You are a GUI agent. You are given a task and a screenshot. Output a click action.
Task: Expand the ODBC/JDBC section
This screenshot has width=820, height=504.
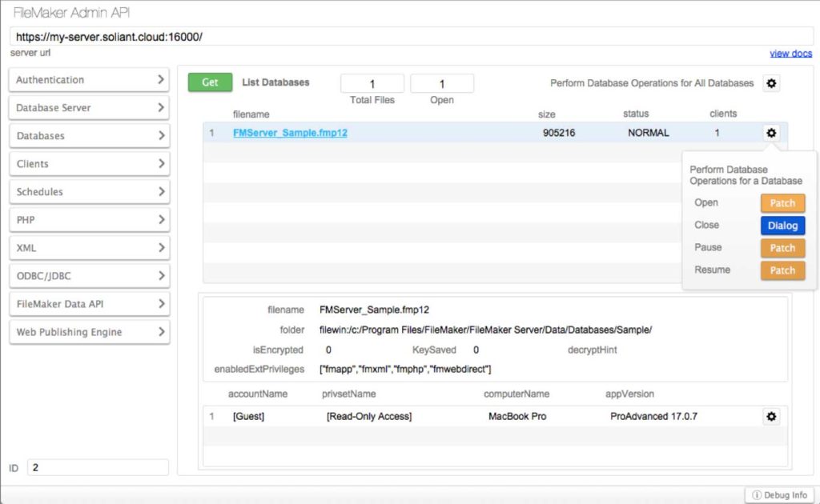click(x=88, y=275)
